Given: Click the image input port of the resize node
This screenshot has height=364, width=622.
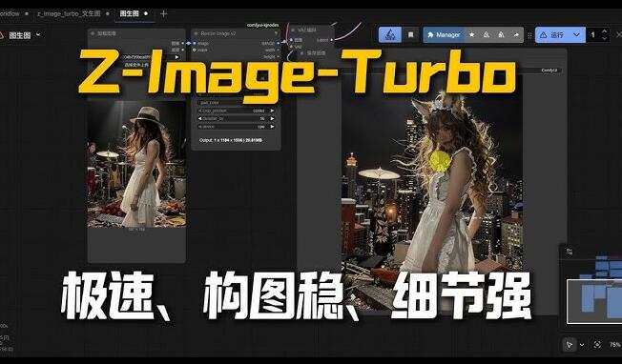Looking at the screenshot, I should 195,43.
